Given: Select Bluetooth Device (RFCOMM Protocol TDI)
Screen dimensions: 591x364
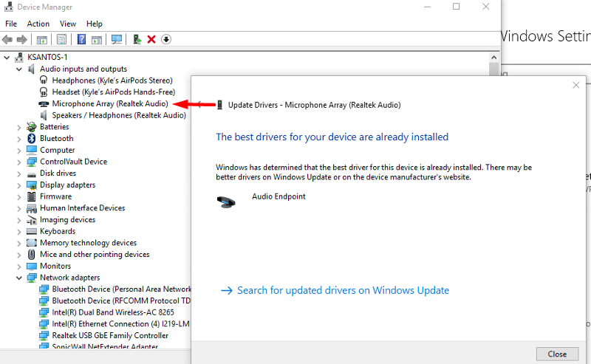Looking at the screenshot, I should pos(121,301).
